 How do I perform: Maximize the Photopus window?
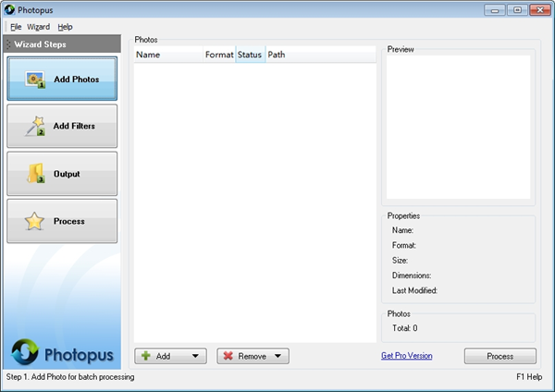[x=517, y=10]
